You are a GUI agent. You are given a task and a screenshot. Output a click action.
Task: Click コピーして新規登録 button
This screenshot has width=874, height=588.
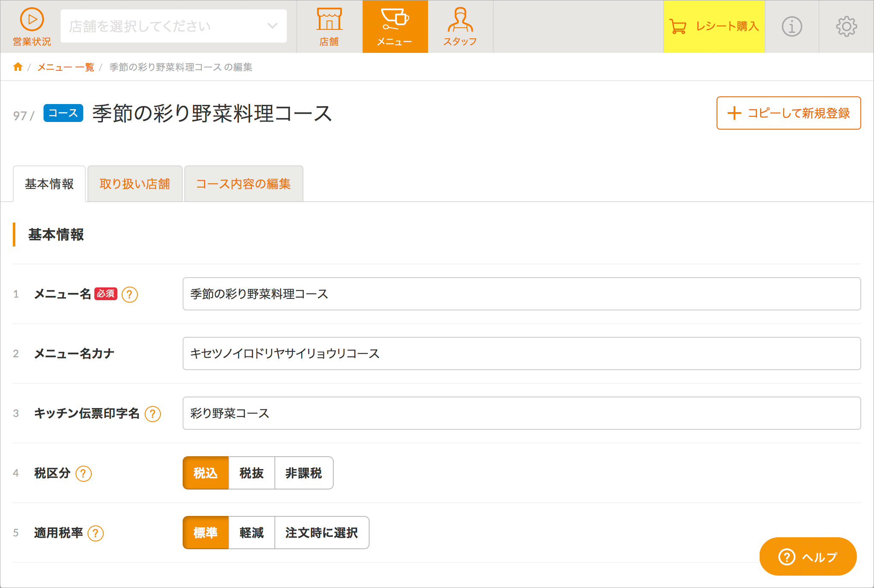pyautogui.click(x=789, y=113)
